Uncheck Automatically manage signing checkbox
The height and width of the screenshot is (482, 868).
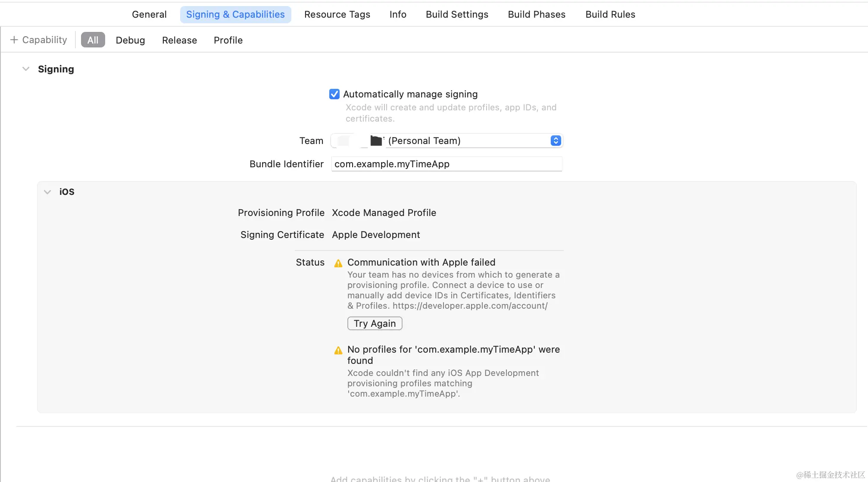tap(334, 94)
